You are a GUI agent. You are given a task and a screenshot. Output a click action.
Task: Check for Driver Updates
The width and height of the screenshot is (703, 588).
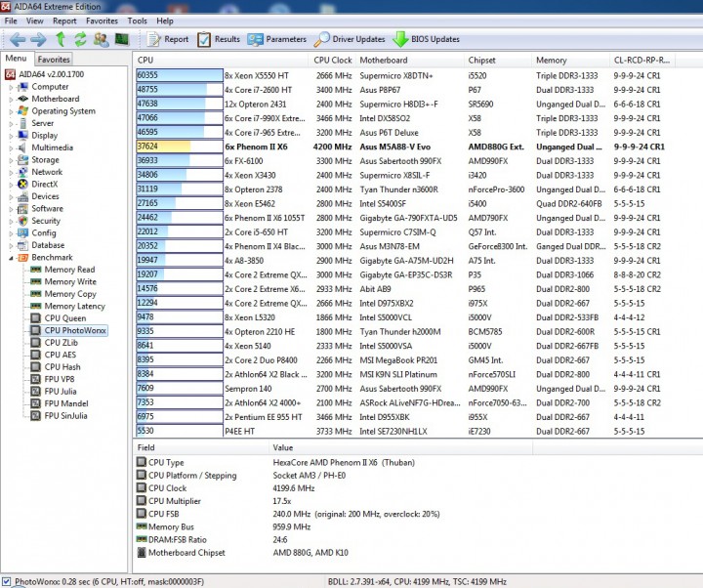(x=350, y=39)
